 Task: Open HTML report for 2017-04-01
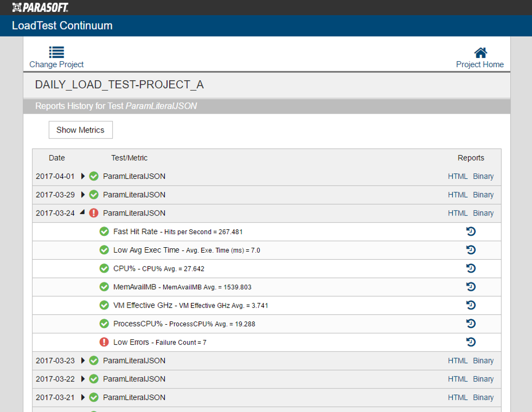(458, 176)
